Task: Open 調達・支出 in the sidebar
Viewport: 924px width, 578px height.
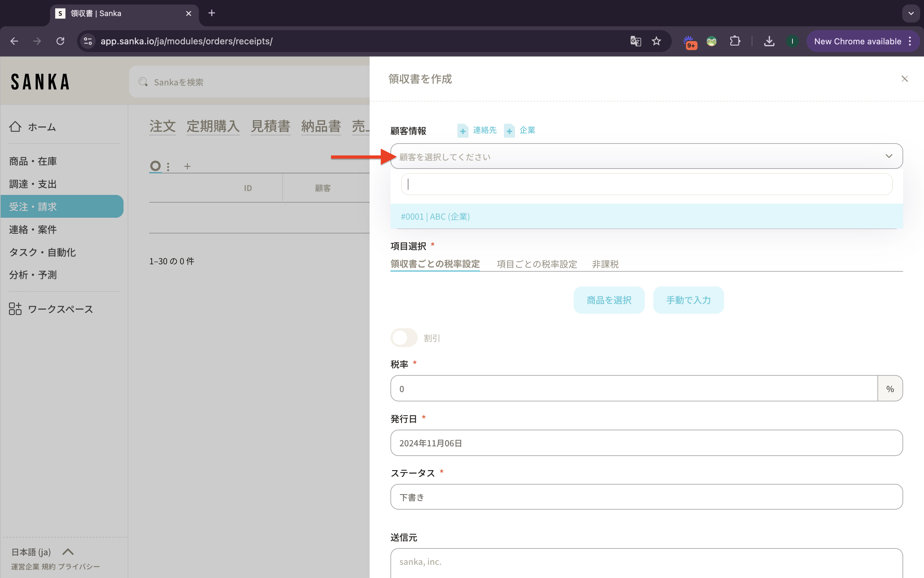Action: tap(33, 184)
